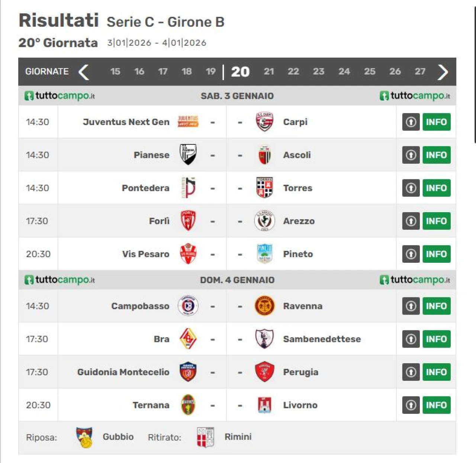Viewport: 476px width, 463px height.
Task: Show next matchdays with right chevron
Action: (443, 72)
